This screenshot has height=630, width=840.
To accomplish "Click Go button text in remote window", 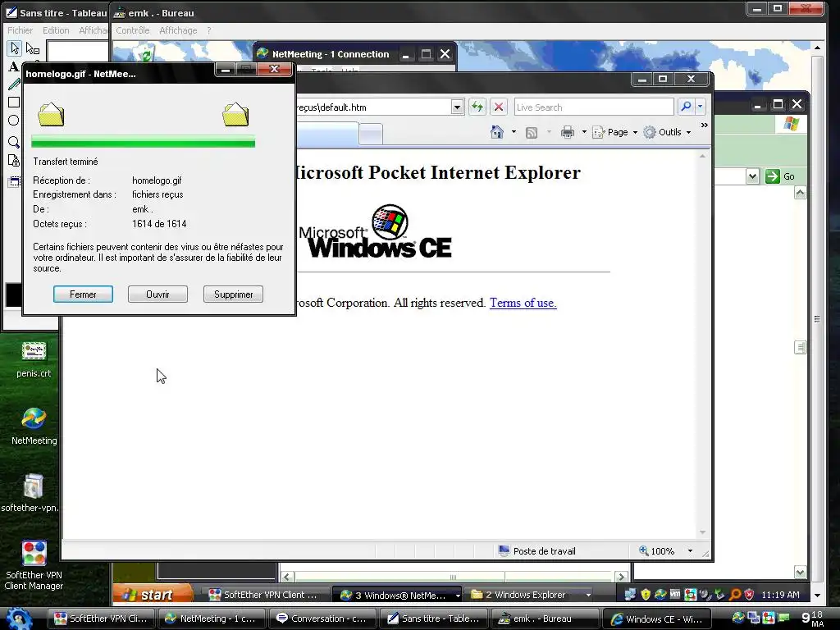I will point(789,176).
